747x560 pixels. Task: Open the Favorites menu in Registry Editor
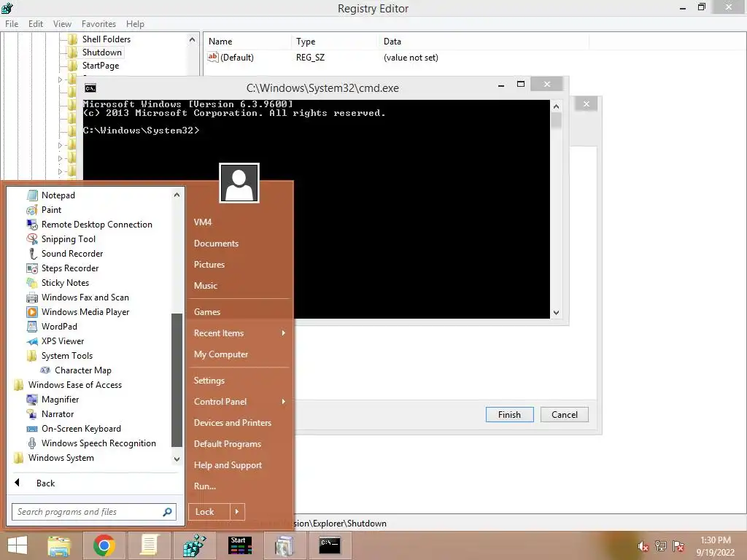98,24
